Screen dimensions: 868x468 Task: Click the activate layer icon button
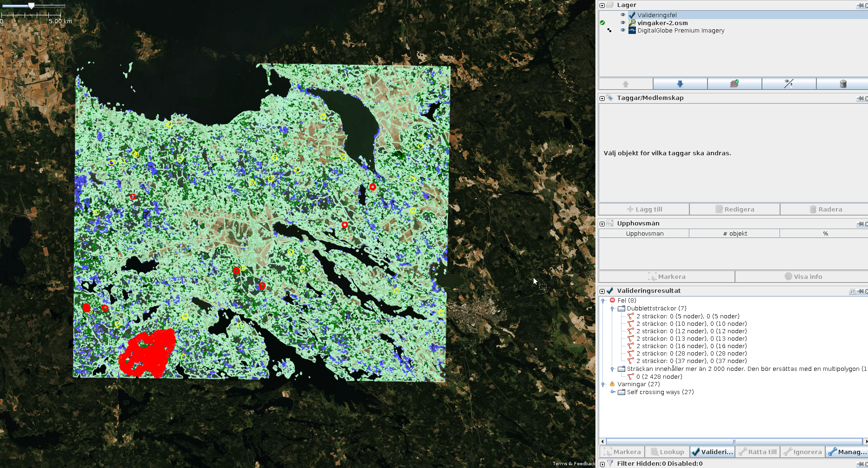734,84
